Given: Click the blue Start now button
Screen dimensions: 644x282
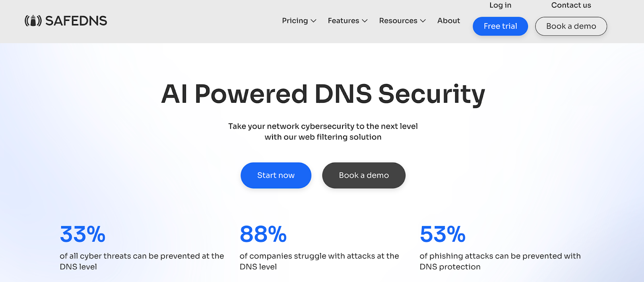Looking at the screenshot, I should (x=276, y=175).
